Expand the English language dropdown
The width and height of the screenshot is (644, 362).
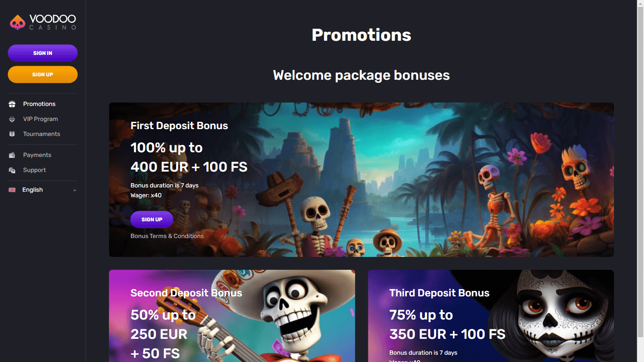(x=43, y=190)
